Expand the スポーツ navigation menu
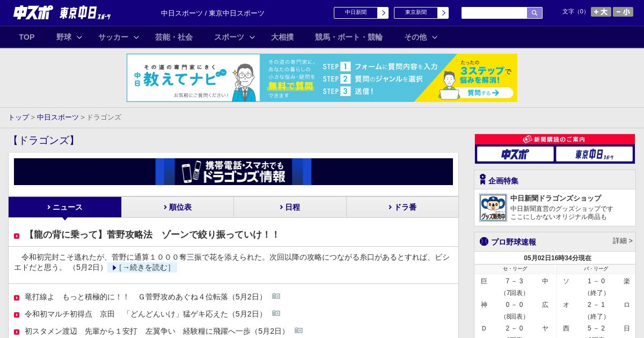This screenshot has width=644, height=338. click(x=235, y=37)
